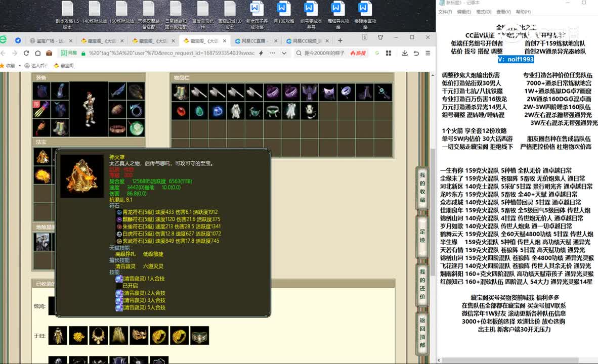Viewport: 598px width, 364px height.
Task: Click the portrait thumbnail under 地煞星
Action: 42,242
